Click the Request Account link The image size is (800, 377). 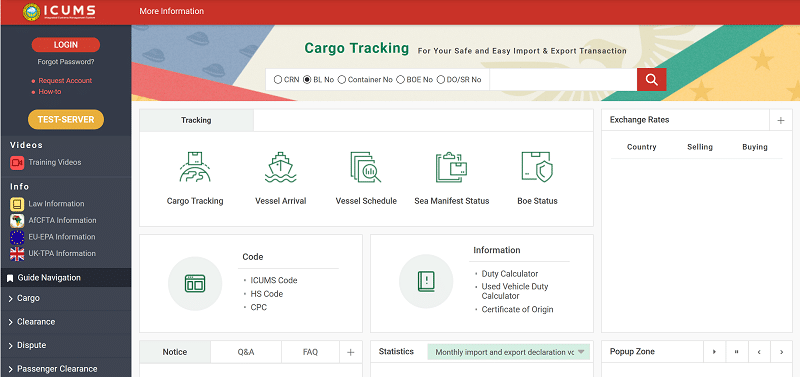(65, 81)
